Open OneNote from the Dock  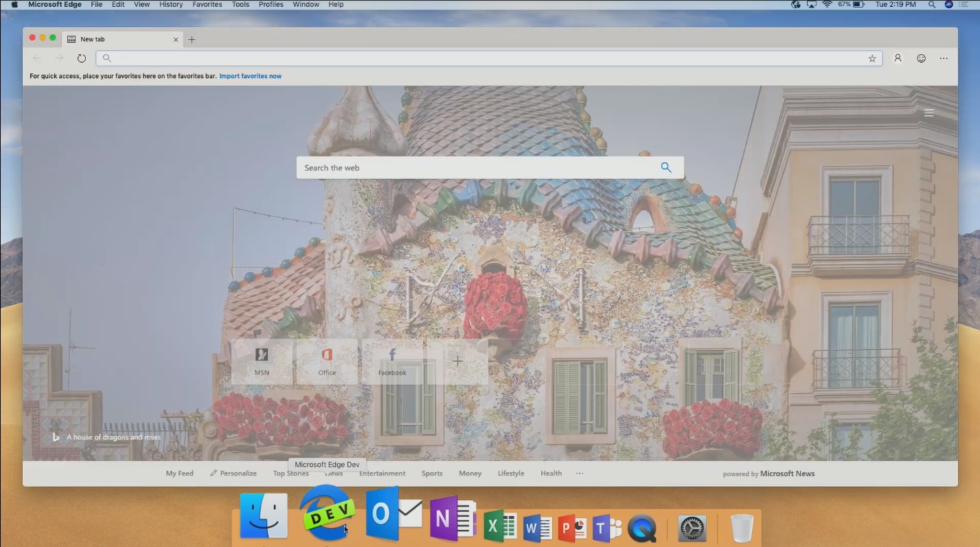pyautogui.click(x=453, y=518)
